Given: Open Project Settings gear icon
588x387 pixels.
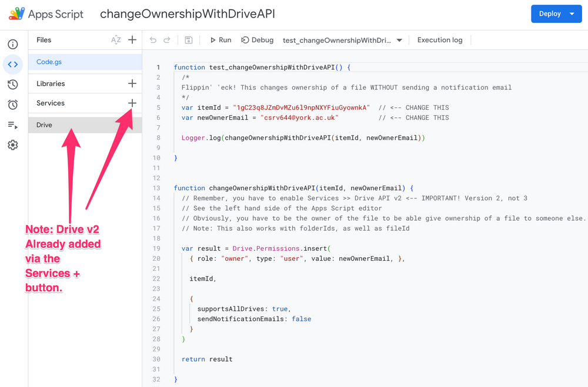Looking at the screenshot, I should coord(12,145).
